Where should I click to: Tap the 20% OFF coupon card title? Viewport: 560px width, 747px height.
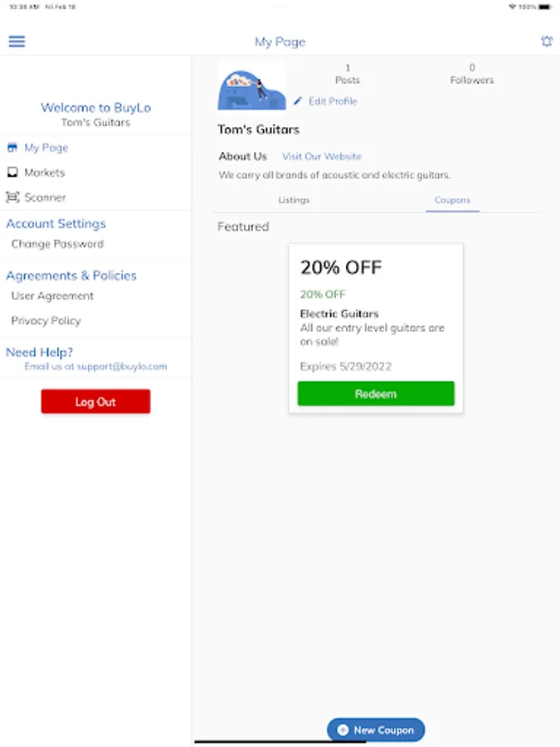[x=341, y=267]
